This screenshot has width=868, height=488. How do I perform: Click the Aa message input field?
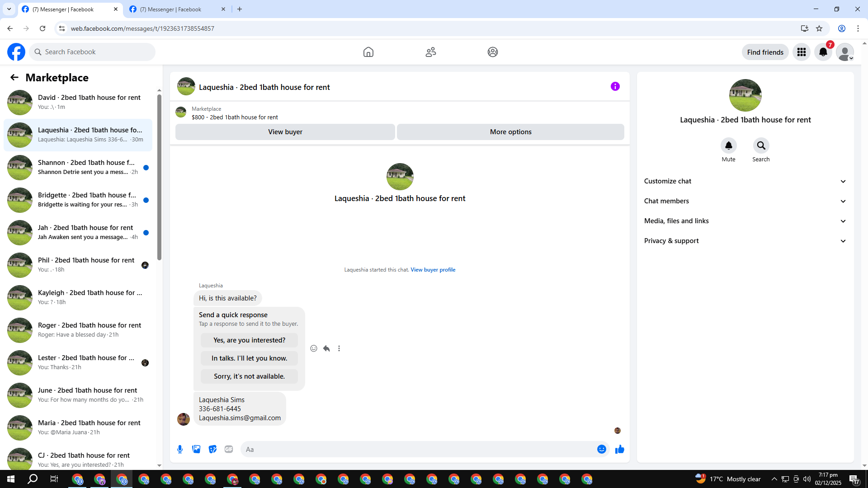coord(416,449)
